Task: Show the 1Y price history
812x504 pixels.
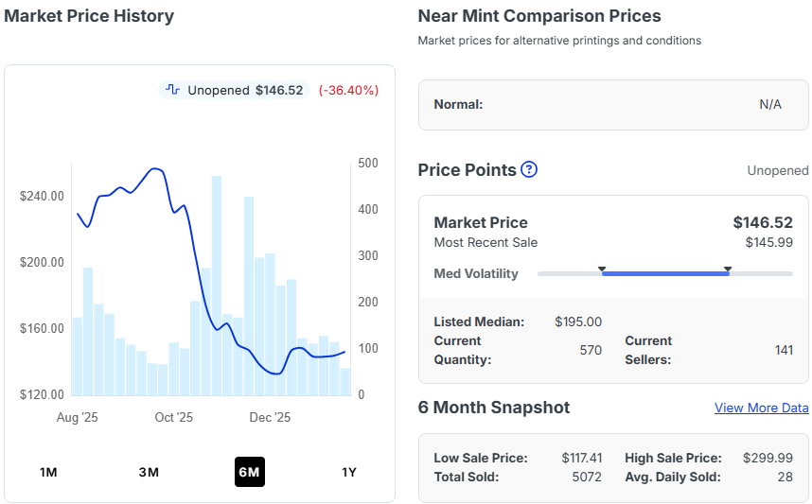Action: 349,472
